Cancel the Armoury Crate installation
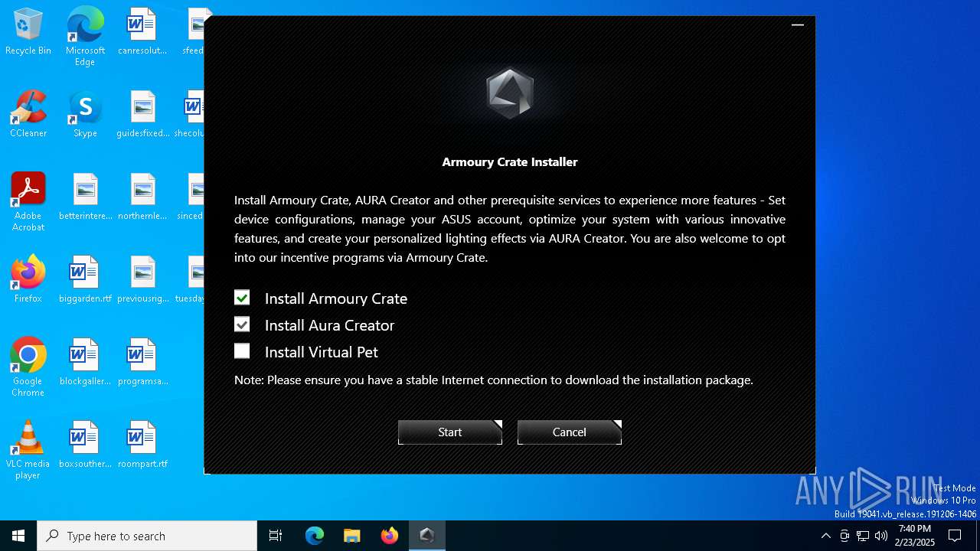 570,432
